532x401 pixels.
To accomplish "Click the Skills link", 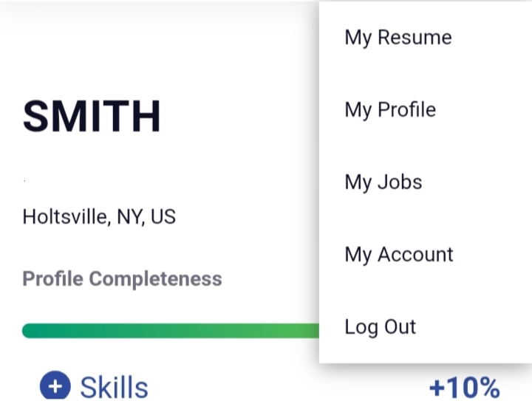I will click(114, 387).
